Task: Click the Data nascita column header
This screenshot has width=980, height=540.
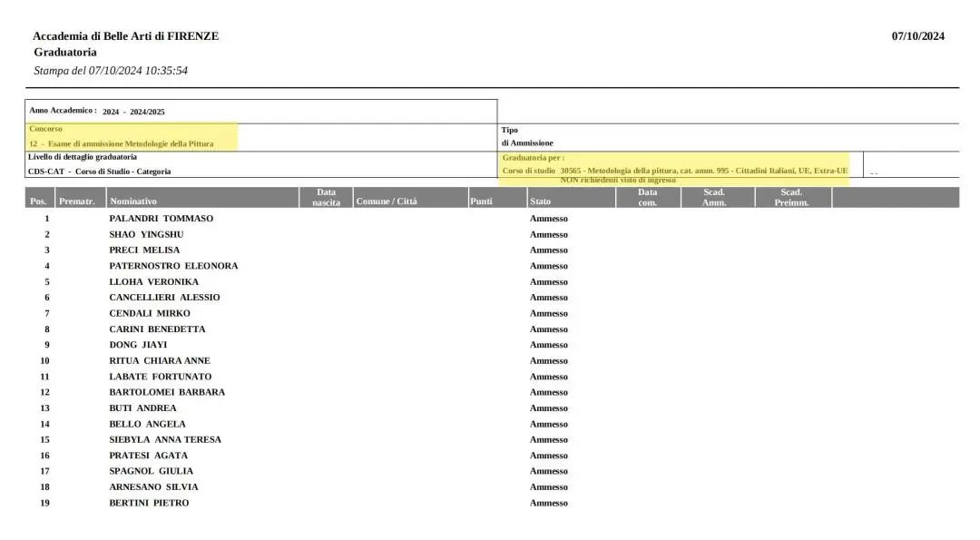Action: pyautogui.click(x=326, y=198)
